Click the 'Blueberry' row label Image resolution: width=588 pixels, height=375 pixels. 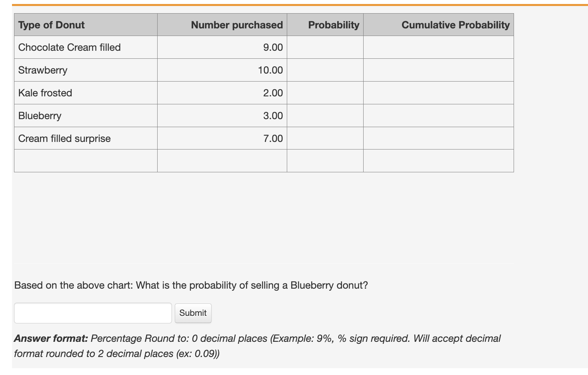click(40, 116)
